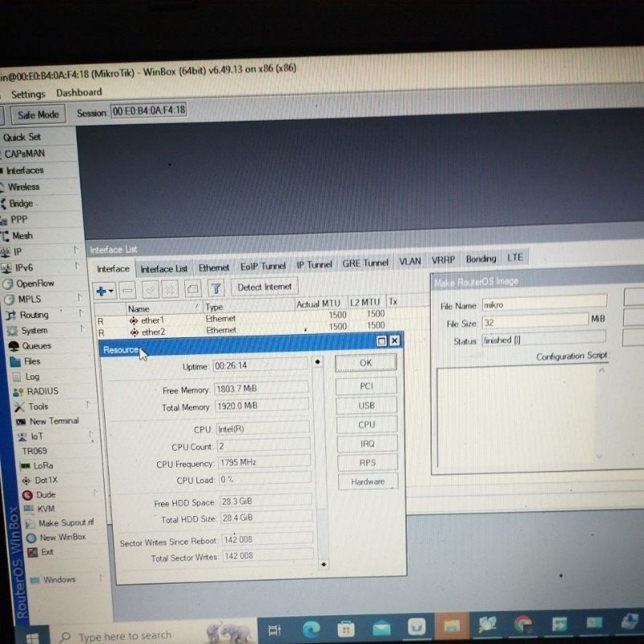Image resolution: width=644 pixels, height=644 pixels.
Task: Select the ether2 interface row
Action: click(263, 329)
